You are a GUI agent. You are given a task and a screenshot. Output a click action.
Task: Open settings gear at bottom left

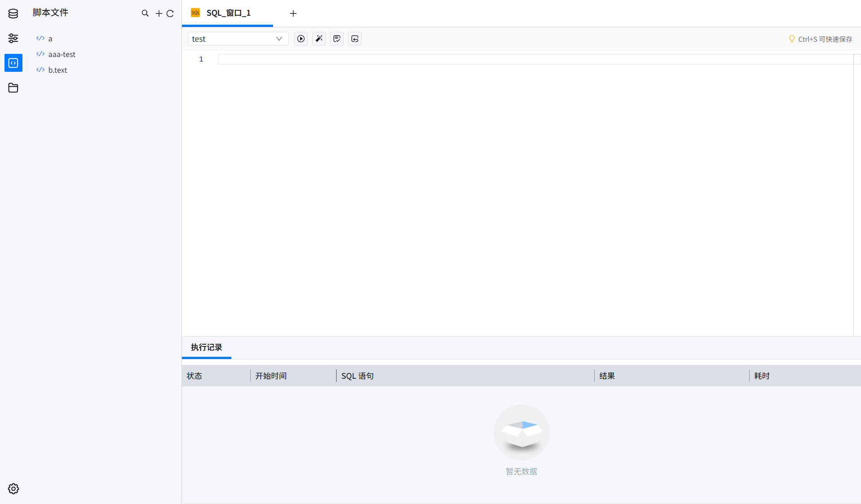pos(13,489)
